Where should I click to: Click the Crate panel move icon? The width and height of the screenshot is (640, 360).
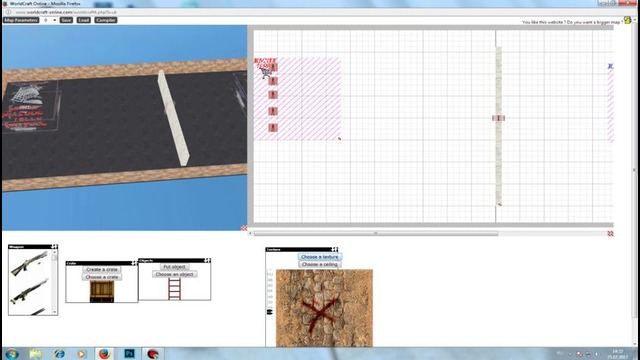tap(134, 263)
